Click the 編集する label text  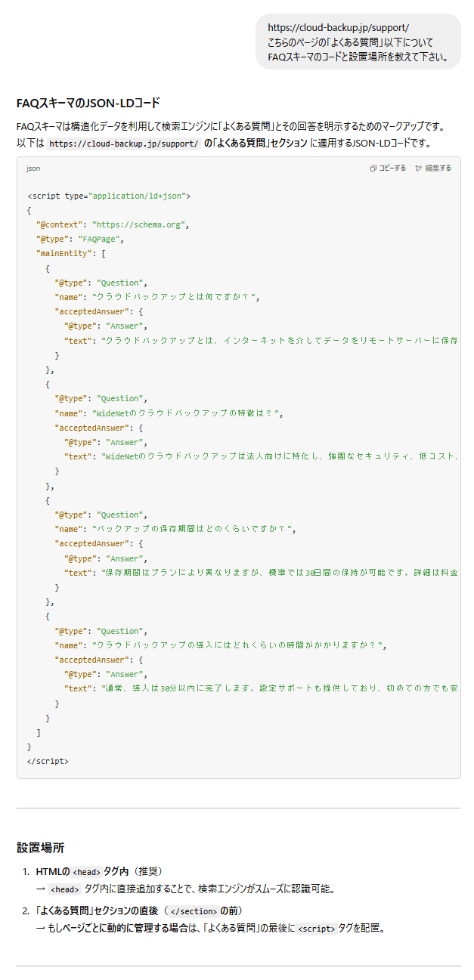click(x=438, y=168)
